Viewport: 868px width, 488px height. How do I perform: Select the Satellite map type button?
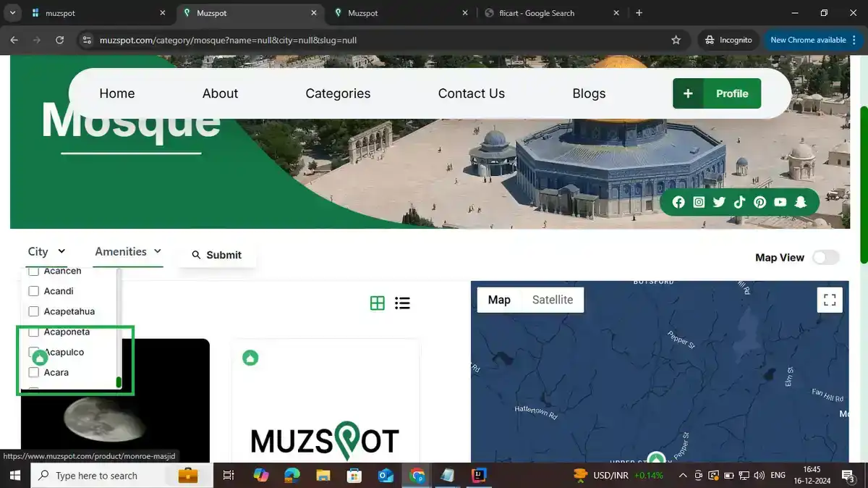[x=553, y=300]
